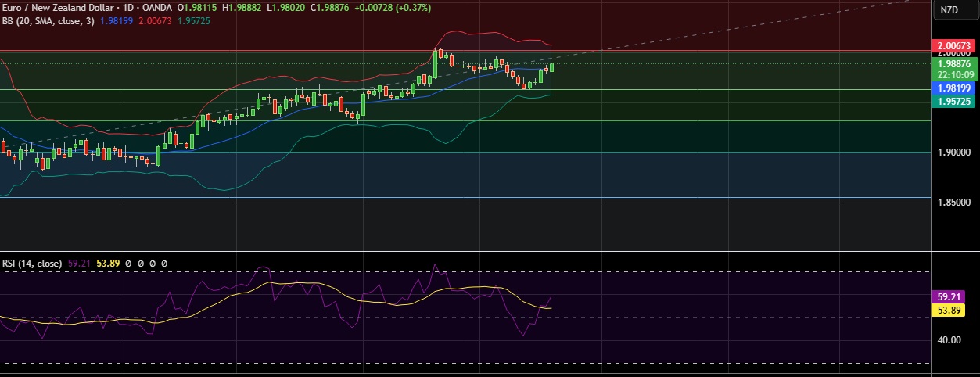
Task: Select the RSI (14, close) indicator legend
Action: [x=31, y=264]
